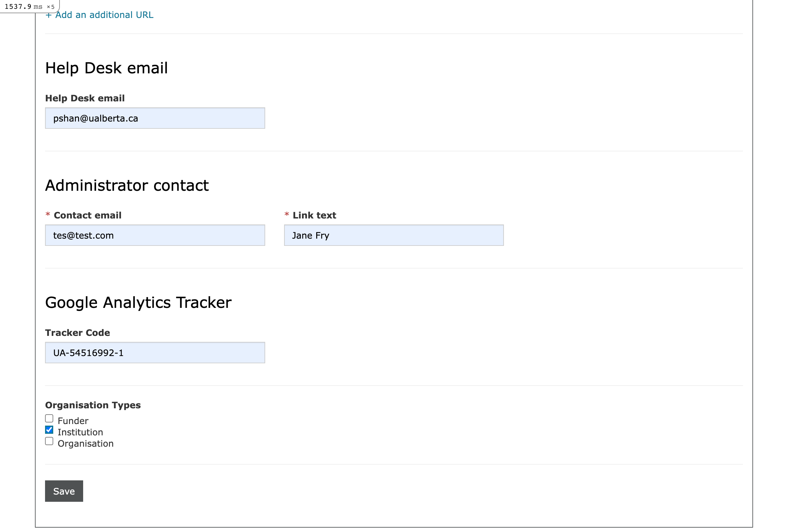The width and height of the screenshot is (788, 532).
Task: Click the pshan@ualberta.ca email value
Action: click(x=96, y=118)
